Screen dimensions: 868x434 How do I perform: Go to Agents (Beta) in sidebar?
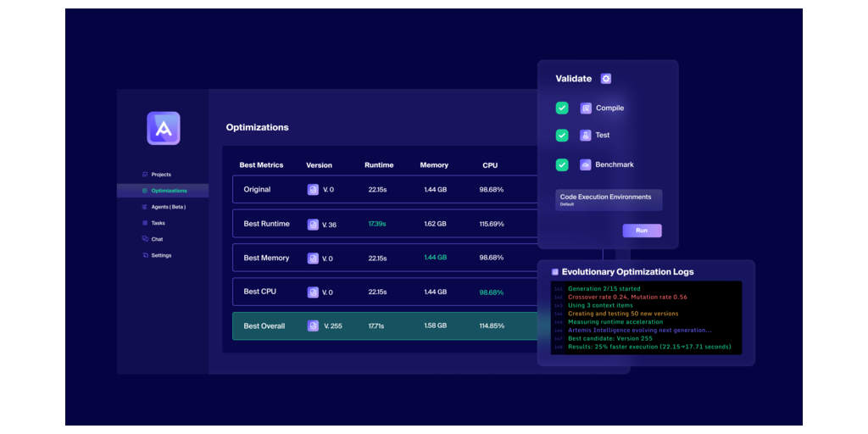(x=168, y=207)
